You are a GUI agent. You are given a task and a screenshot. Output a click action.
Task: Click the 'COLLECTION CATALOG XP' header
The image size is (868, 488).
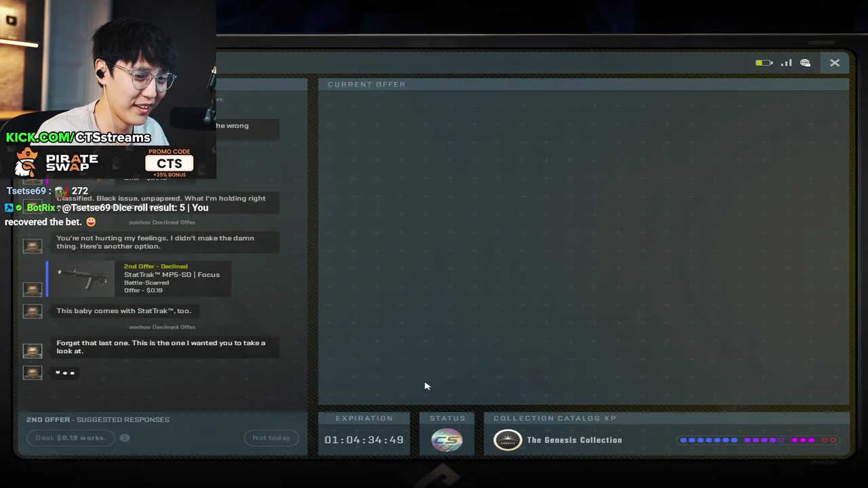coord(555,418)
